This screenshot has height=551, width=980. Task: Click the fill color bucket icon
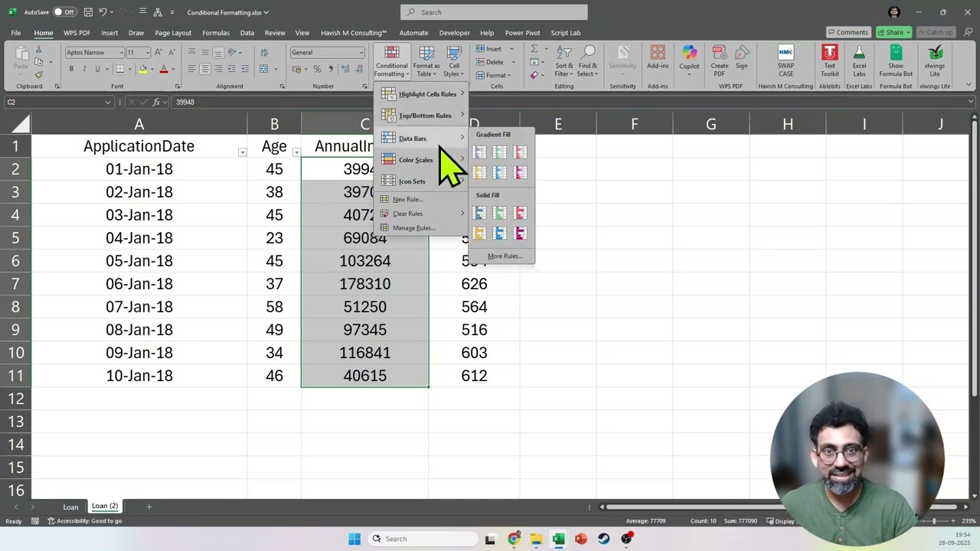pos(142,69)
